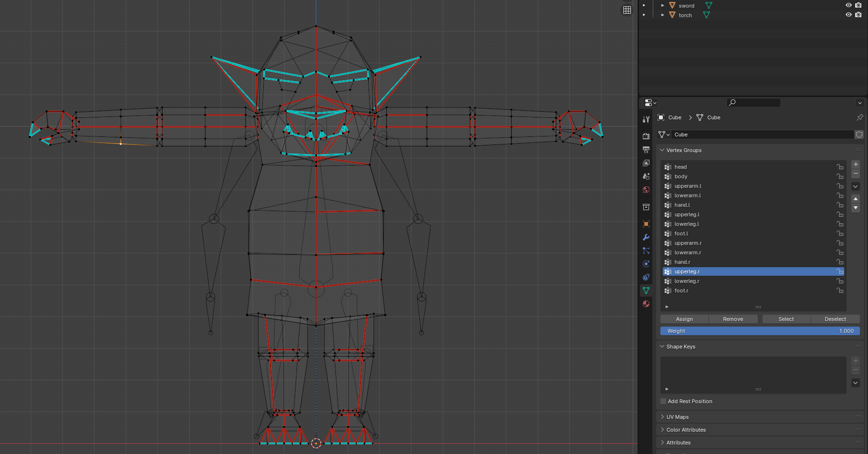Hide sword in viewport via eye icon
Viewport: 868px width, 454px height.
pos(849,5)
